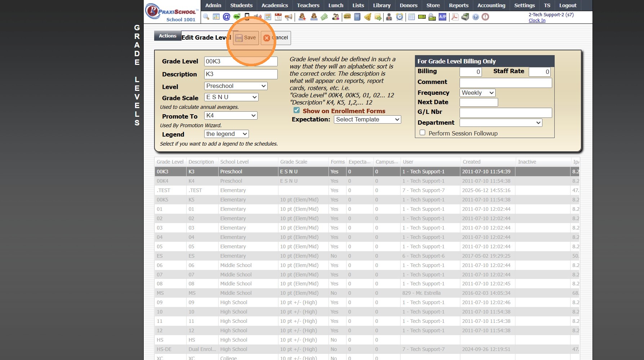Open the calendar icon showing 17
This screenshot has width=644, height=360.
pyautogui.click(x=278, y=17)
